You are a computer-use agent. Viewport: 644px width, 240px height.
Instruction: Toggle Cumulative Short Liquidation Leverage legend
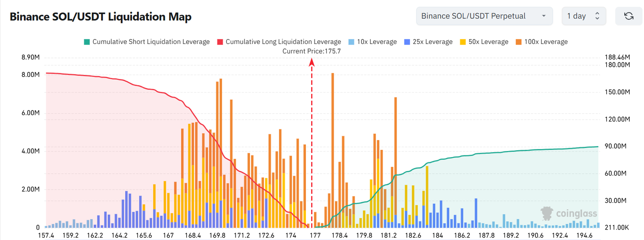point(147,42)
